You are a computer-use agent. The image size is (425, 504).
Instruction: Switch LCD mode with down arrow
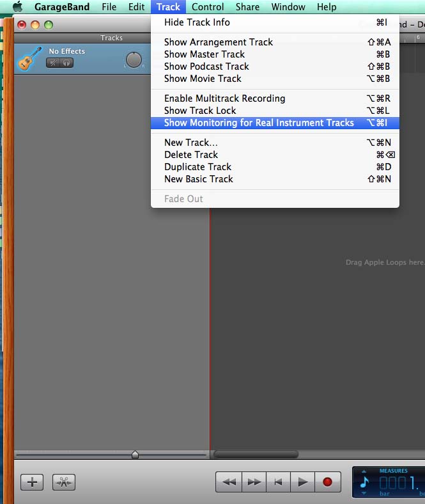click(364, 493)
